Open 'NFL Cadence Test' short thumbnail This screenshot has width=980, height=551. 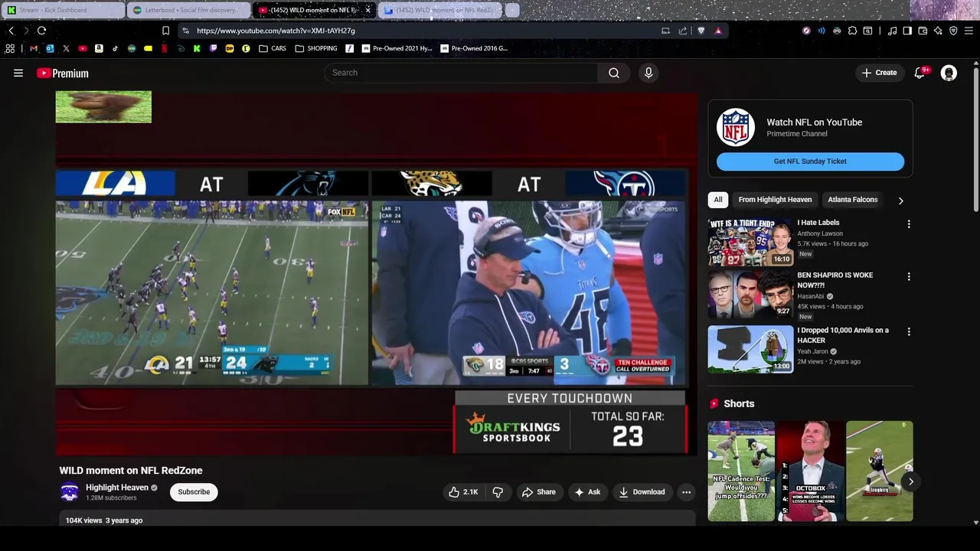coord(741,471)
